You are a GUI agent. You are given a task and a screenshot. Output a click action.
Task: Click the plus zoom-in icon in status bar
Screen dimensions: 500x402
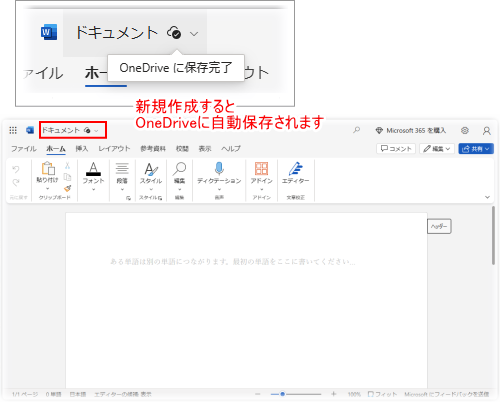click(334, 394)
